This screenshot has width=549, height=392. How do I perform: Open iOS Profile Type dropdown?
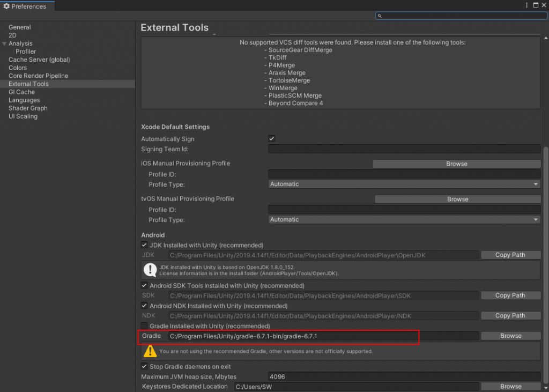(x=404, y=184)
